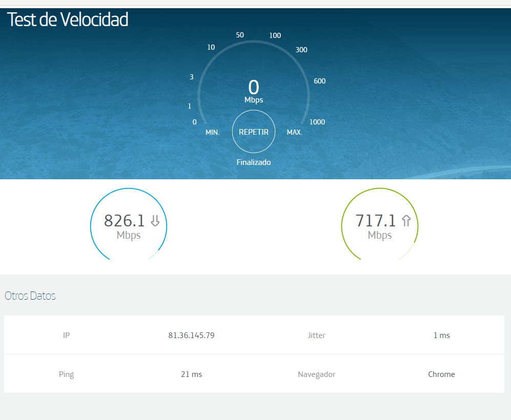Click the upload arrow icon beside 717.1
This screenshot has width=511, height=420.
coord(406,221)
